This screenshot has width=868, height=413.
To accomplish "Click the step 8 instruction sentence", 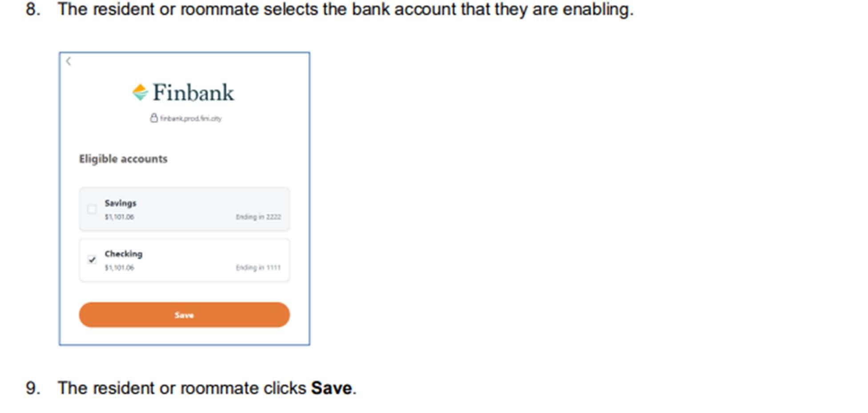I will 346,9.
